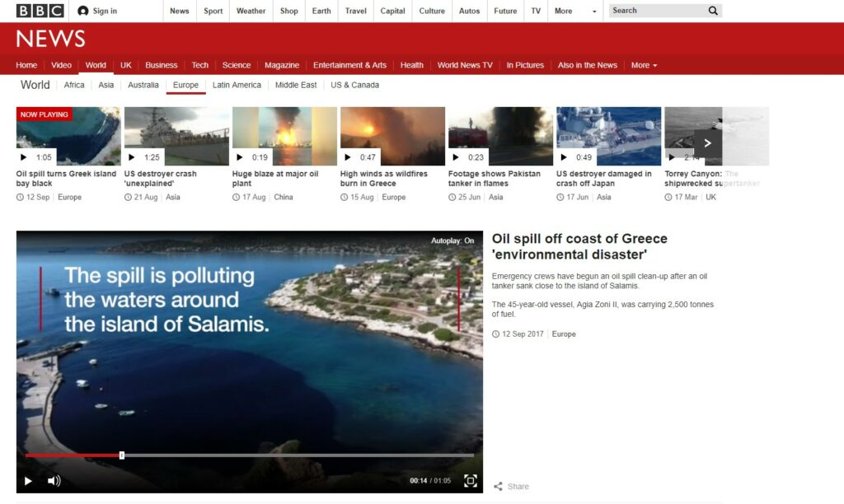The width and height of the screenshot is (844, 504).
Task: Open the World section tab
Action: coord(96,65)
